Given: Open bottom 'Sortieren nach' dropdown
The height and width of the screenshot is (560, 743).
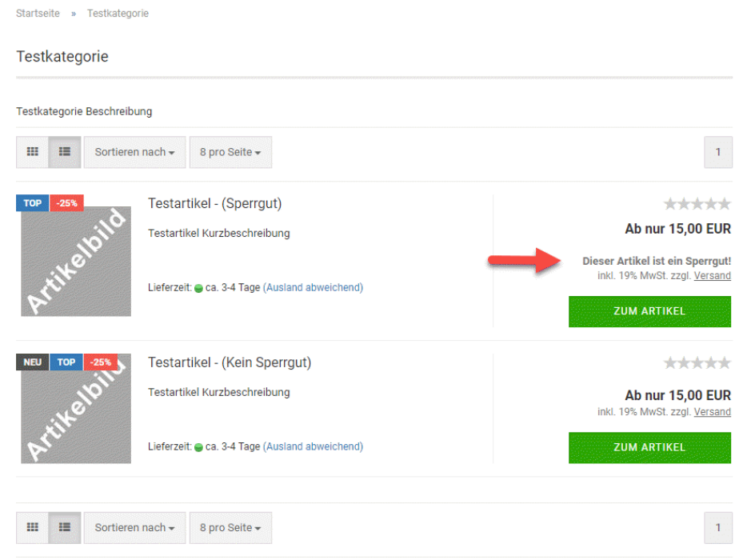Looking at the screenshot, I should [134, 527].
